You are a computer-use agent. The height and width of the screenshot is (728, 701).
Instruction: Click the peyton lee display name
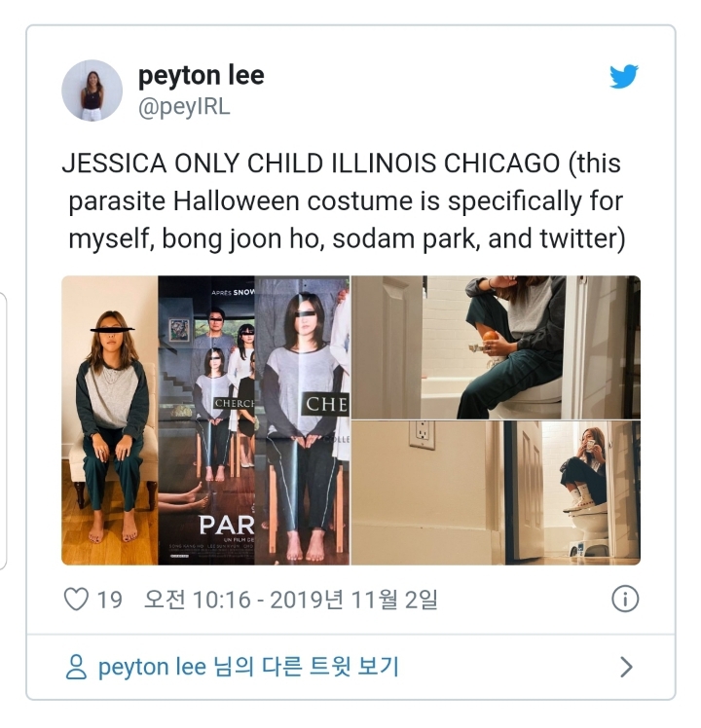pyautogui.click(x=202, y=76)
